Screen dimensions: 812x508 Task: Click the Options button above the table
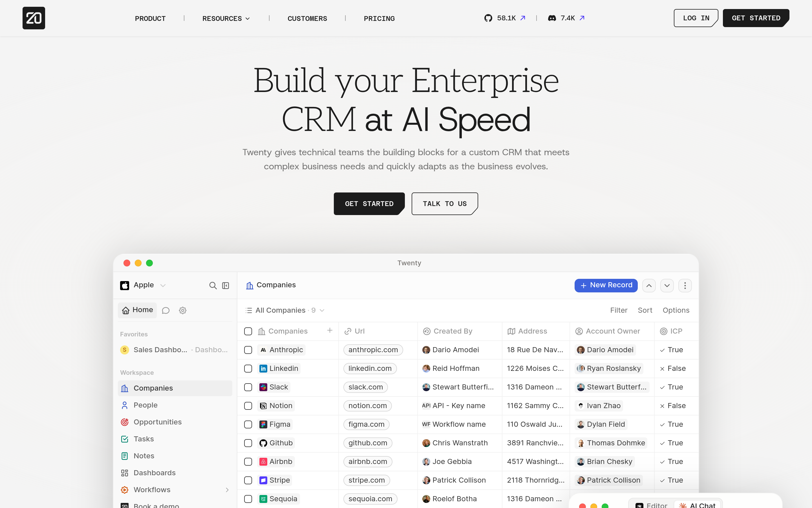pyautogui.click(x=676, y=310)
